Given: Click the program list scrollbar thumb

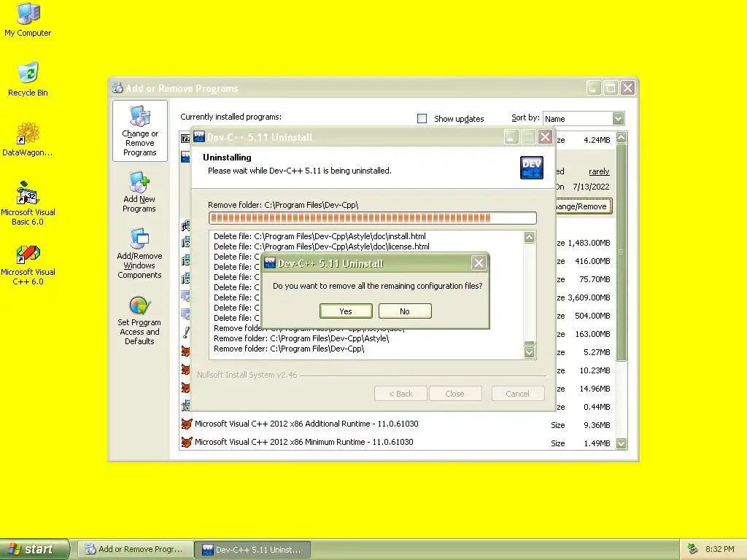Looking at the screenshot, I should (622, 252).
